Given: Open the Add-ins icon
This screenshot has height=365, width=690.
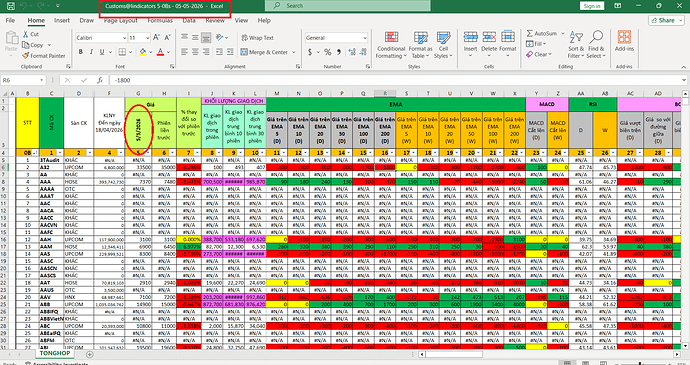Looking at the screenshot, I should [x=624, y=37].
